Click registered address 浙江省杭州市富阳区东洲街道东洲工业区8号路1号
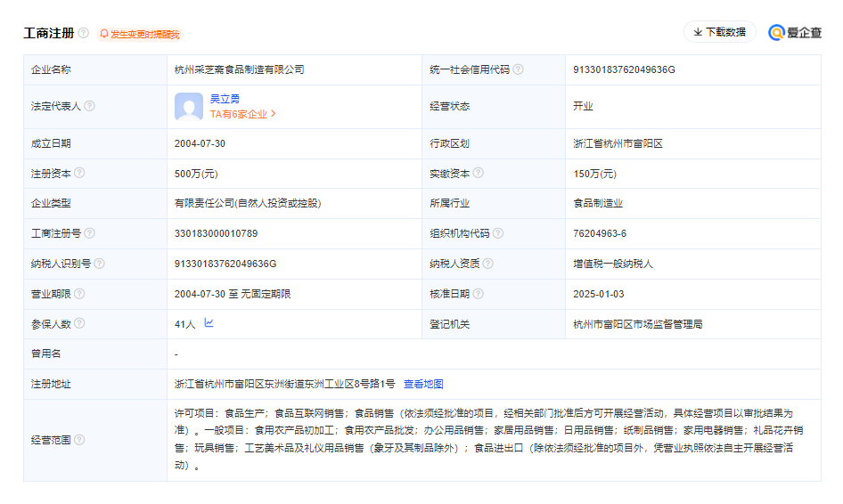Image resolution: width=843 pixels, height=504 pixels. pyautogui.click(x=284, y=384)
